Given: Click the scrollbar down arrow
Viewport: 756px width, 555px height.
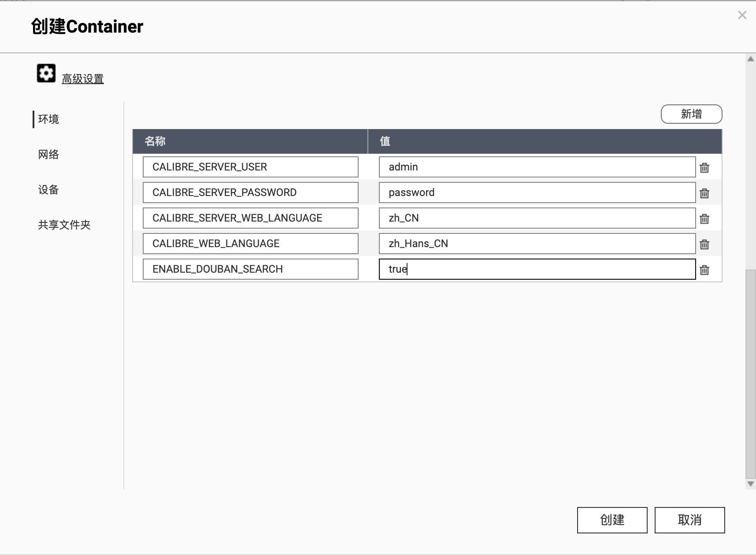Looking at the screenshot, I should (751, 484).
